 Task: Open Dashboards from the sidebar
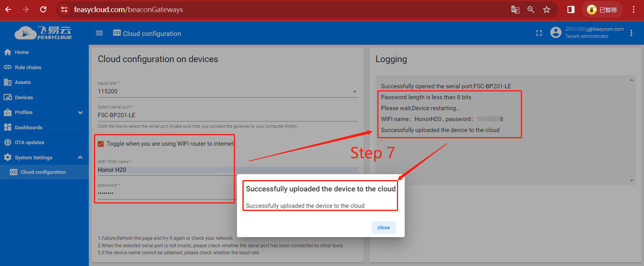pos(29,127)
